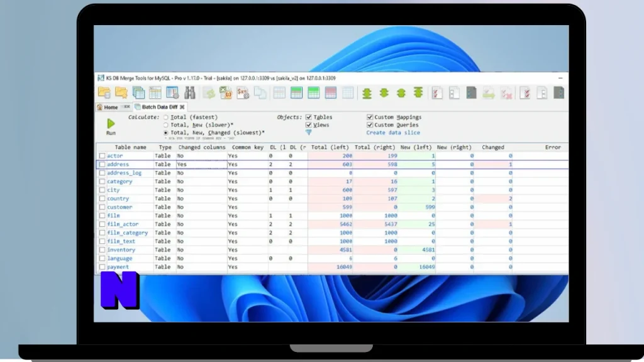Sort by New (left) column header
644x362 pixels.
click(416, 147)
